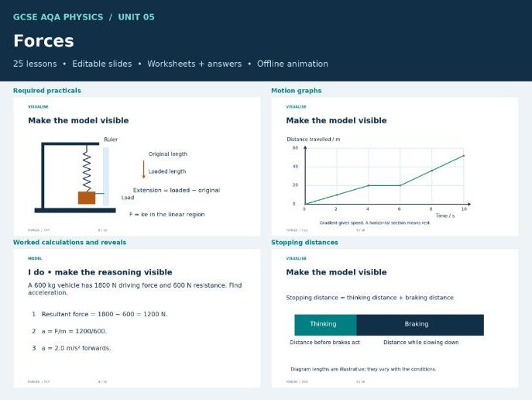The width and height of the screenshot is (532, 400).
Task: Click the 'Required practicals' section heading
Action: [x=46, y=91]
